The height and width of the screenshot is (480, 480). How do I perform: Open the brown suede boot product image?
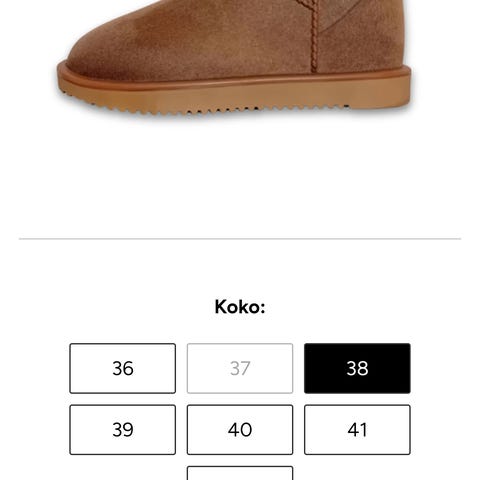coord(234,57)
